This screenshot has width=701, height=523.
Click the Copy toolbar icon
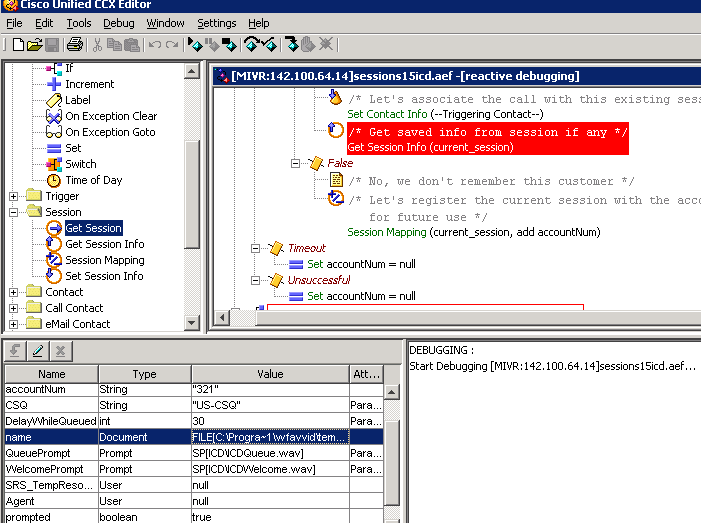(x=115, y=45)
